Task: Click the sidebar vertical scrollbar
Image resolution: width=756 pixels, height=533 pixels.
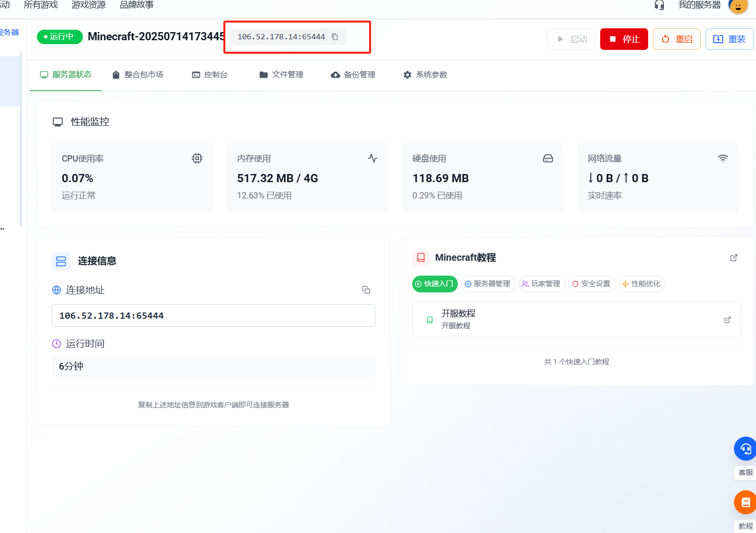Action: 21,139
